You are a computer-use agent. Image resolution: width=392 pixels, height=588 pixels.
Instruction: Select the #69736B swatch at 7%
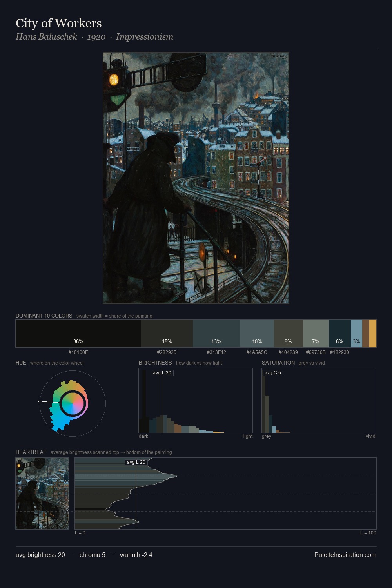coord(316,334)
